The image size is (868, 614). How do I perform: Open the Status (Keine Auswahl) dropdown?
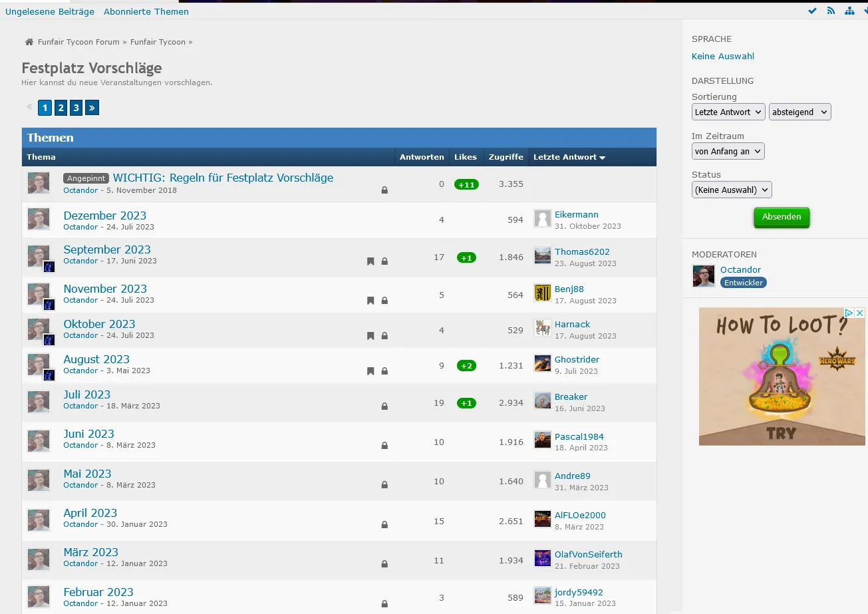[x=731, y=190]
